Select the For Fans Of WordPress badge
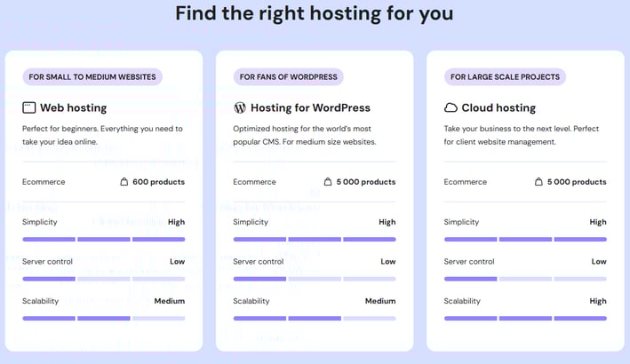The width and height of the screenshot is (630, 364). click(289, 76)
